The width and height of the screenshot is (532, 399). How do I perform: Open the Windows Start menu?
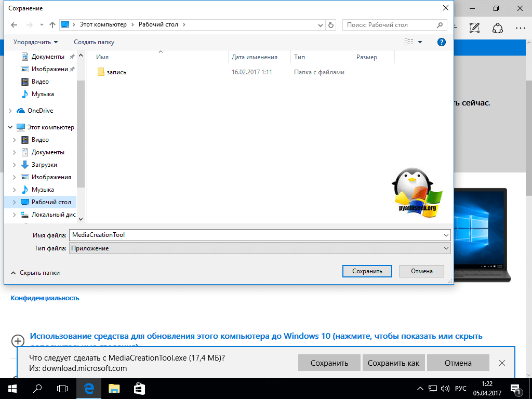tap(12, 389)
